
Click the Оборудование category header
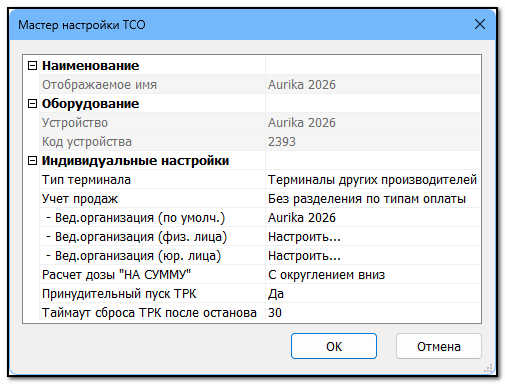tap(90, 104)
